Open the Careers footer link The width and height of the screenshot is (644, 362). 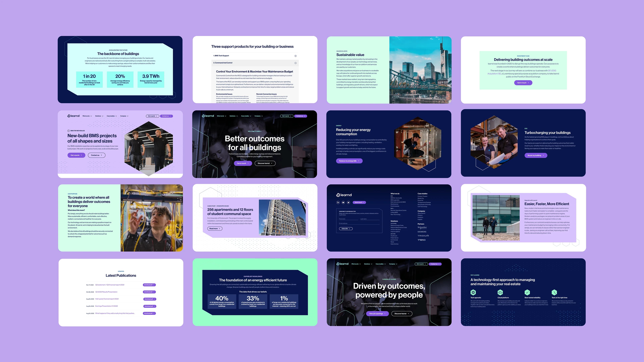(420, 215)
